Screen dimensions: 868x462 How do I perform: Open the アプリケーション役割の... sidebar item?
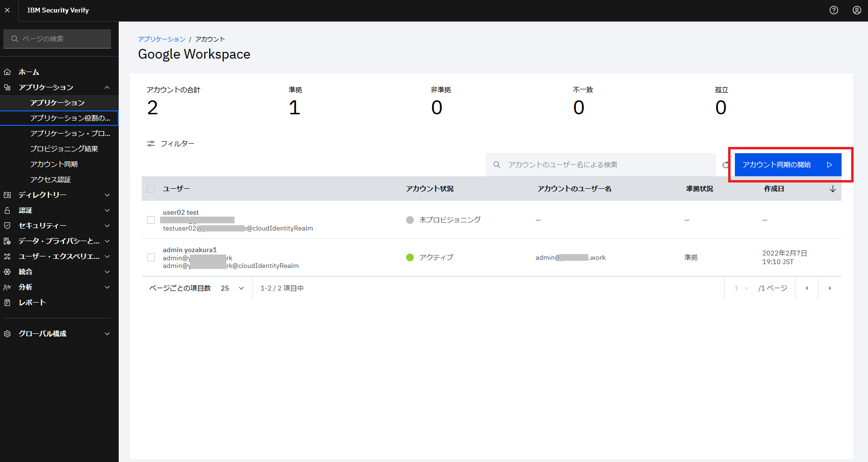59,118
